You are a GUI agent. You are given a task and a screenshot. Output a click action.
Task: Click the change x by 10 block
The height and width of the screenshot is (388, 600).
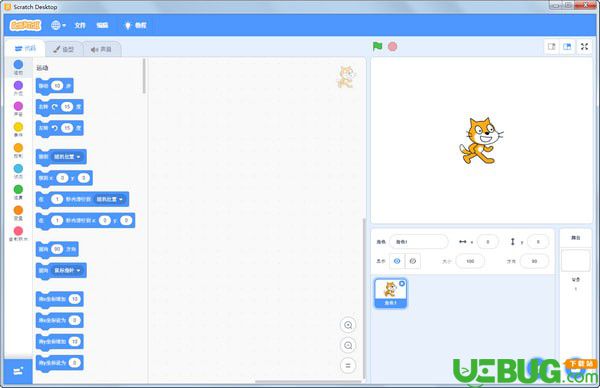(59, 299)
